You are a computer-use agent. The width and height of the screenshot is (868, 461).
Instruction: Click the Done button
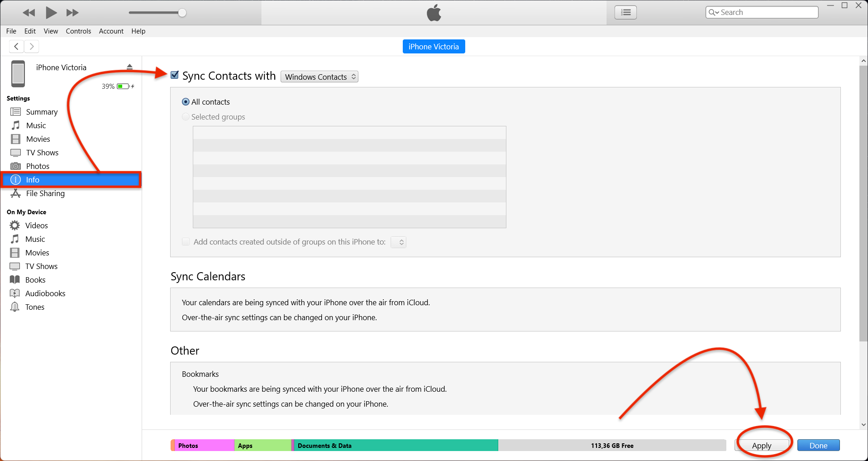pyautogui.click(x=818, y=446)
